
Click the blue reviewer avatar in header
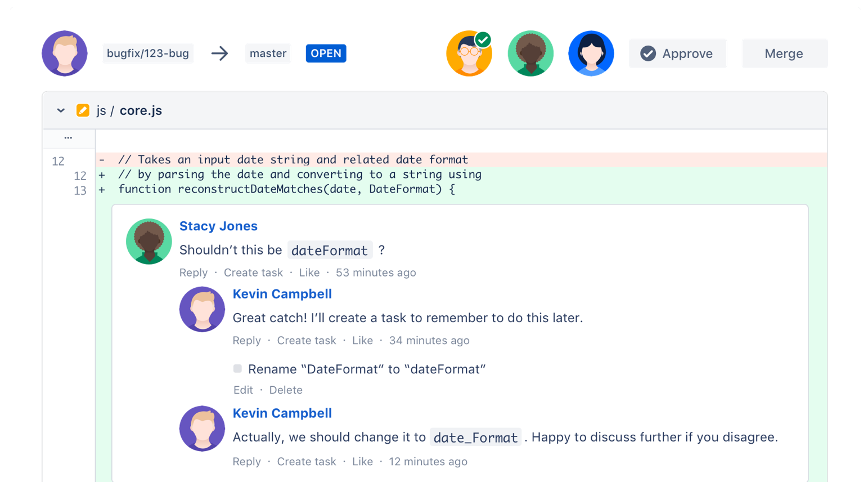pos(591,53)
